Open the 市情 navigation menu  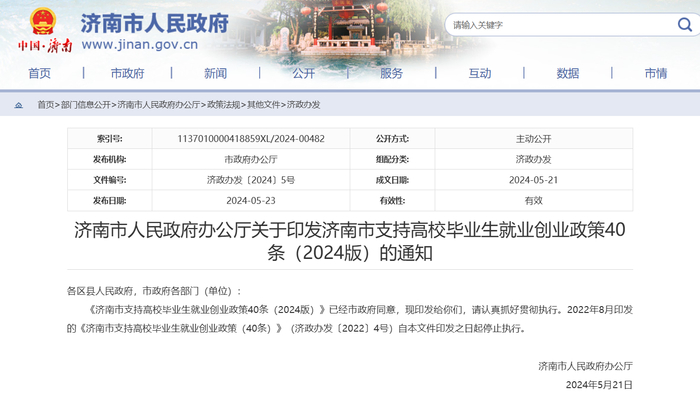(656, 73)
